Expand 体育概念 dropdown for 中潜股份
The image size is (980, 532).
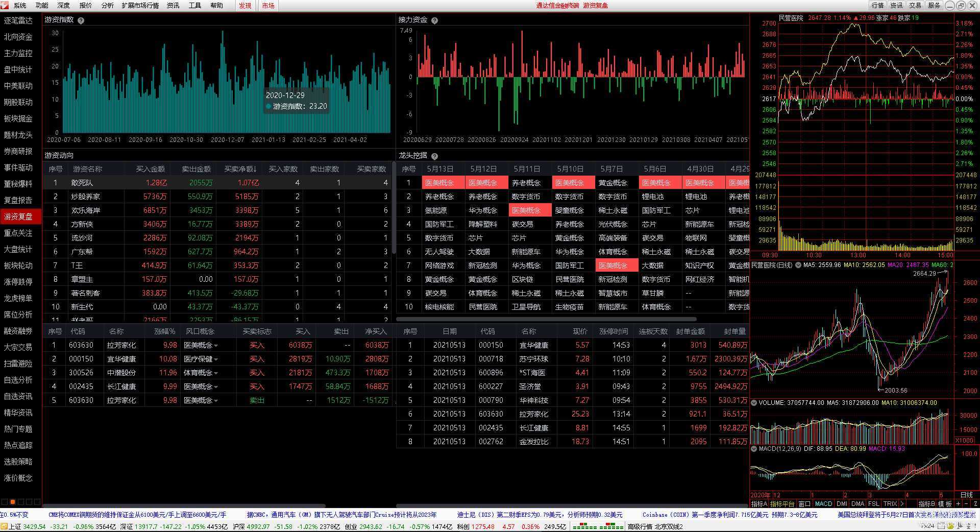(216, 373)
